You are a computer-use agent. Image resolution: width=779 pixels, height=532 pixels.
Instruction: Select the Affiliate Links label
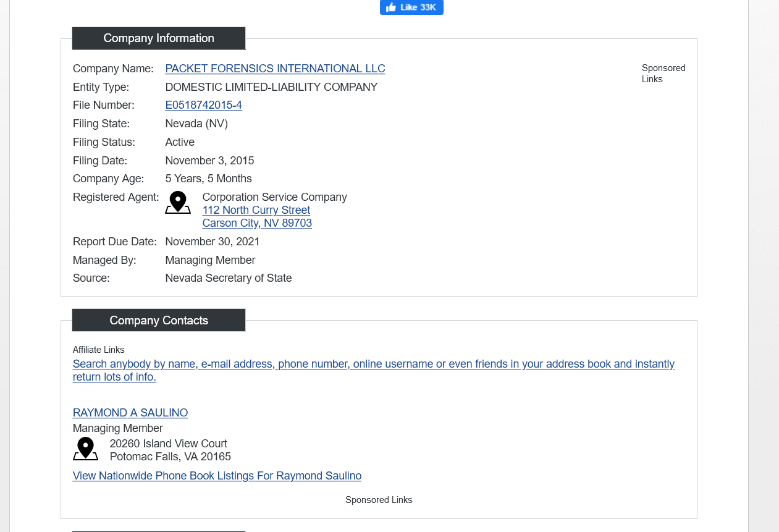[x=99, y=350]
